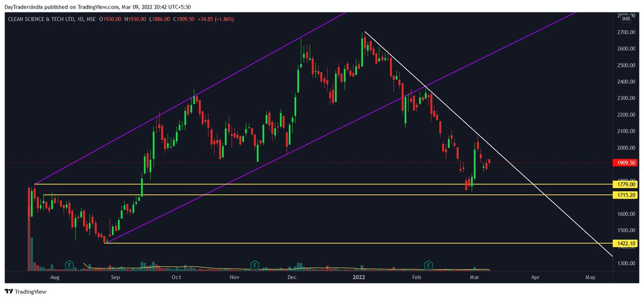Click the 'Nov' label on the time axis

[x=233, y=278]
